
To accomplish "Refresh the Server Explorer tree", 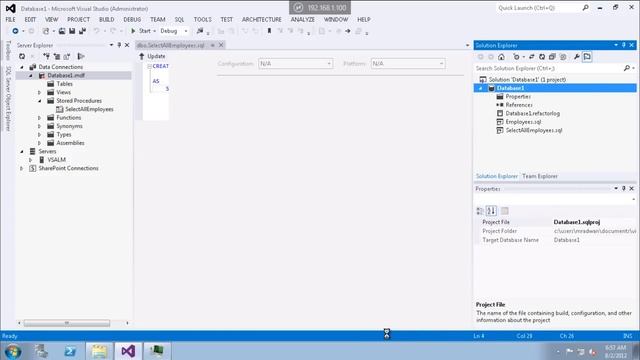I will coord(22,56).
